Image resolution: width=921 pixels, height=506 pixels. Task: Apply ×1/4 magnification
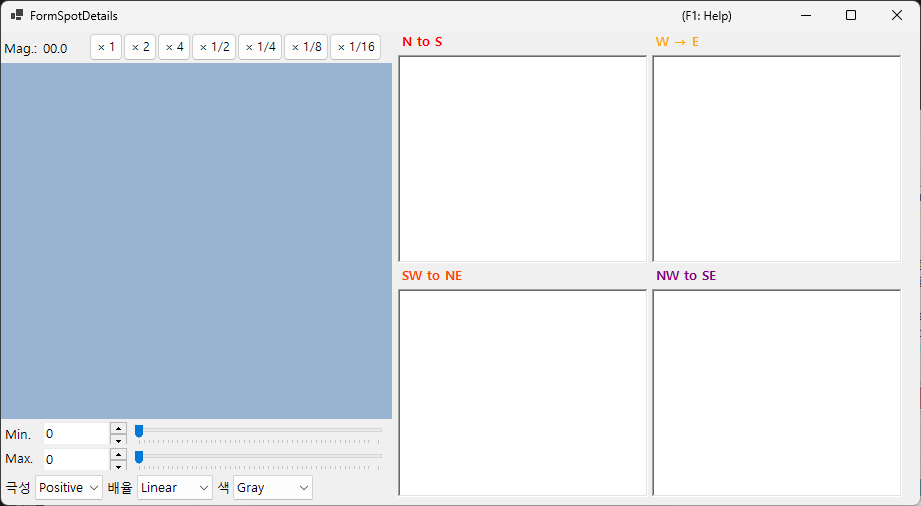pyautogui.click(x=260, y=47)
